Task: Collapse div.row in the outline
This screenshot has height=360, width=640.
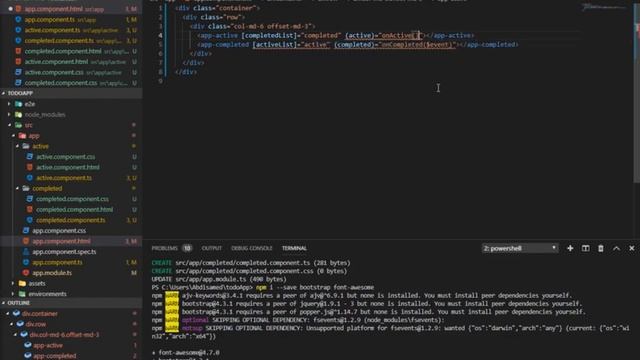Action: 12,324
